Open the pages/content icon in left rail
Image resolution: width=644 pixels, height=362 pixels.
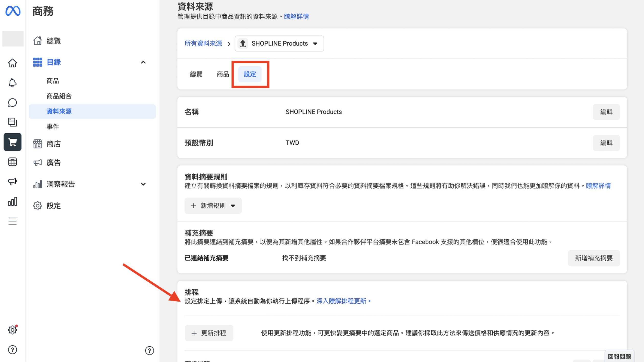[x=12, y=122]
